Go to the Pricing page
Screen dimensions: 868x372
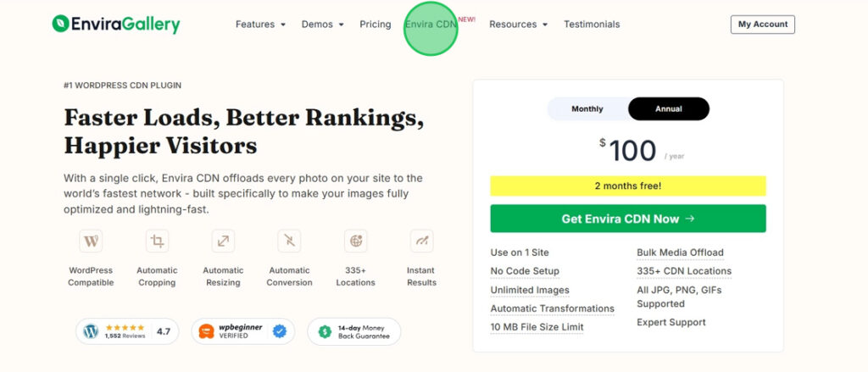(x=376, y=25)
